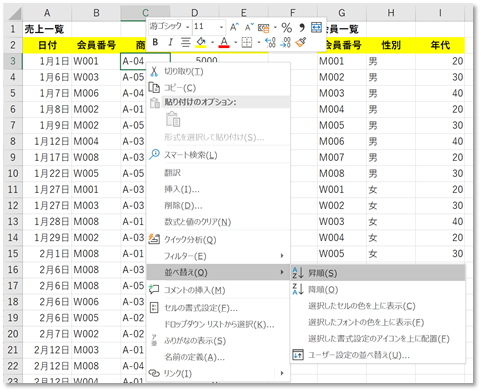482x392 pixels.
Task: Open the font size dropdown arrow
Action: tap(221, 27)
